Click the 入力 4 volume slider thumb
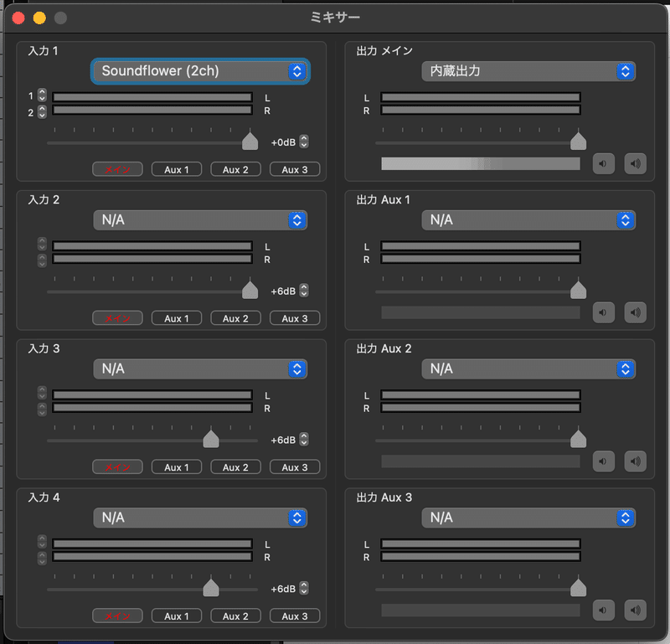 point(211,587)
